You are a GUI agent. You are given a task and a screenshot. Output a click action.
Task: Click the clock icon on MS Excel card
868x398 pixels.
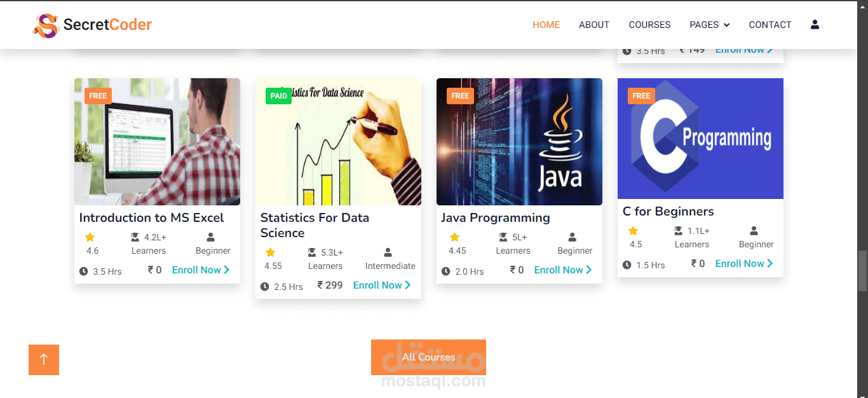coord(83,271)
